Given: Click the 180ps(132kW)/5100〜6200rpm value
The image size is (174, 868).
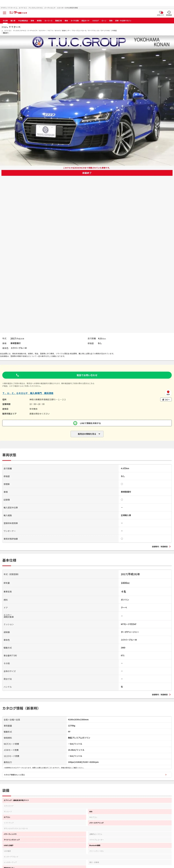Looking at the screenshot, I should click(84, 762).
